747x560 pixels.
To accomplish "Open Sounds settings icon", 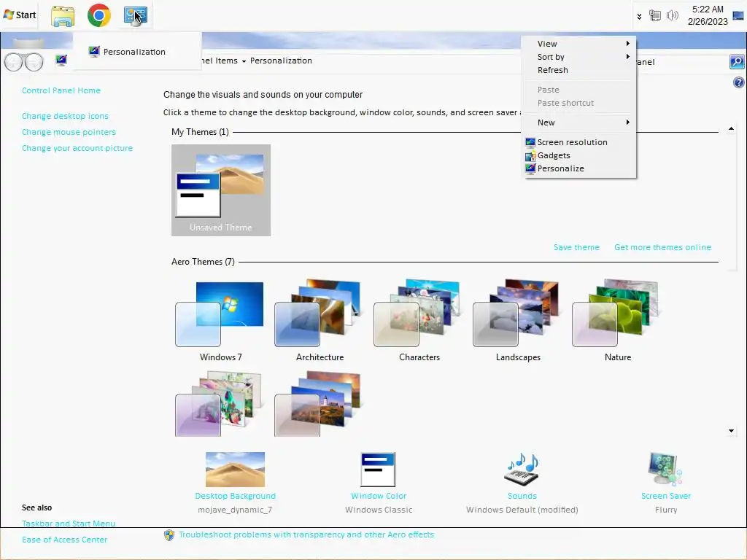I will [x=522, y=469].
